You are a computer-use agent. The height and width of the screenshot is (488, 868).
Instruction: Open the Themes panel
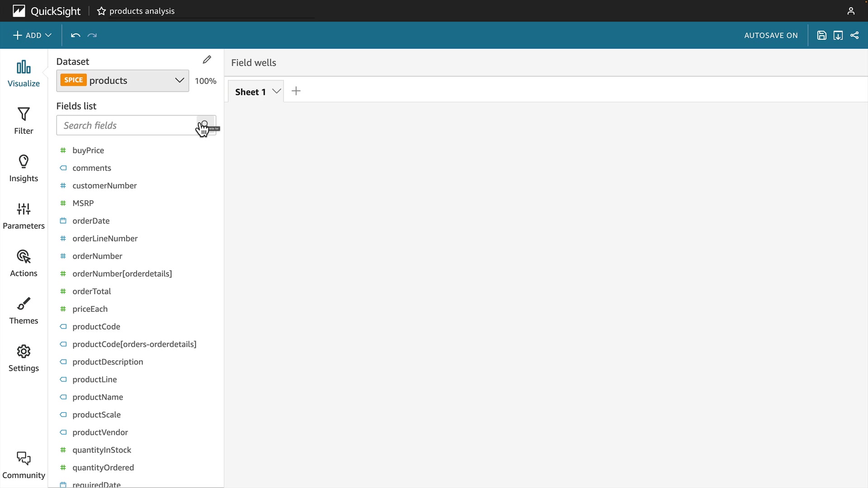[24, 310]
